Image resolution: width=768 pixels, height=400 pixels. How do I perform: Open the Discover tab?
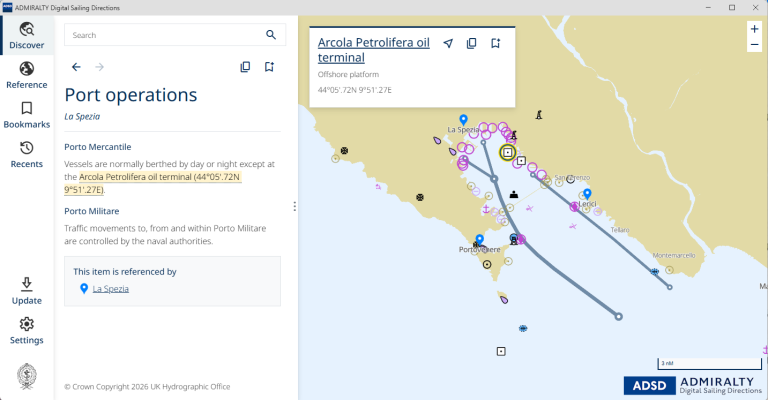point(27,36)
